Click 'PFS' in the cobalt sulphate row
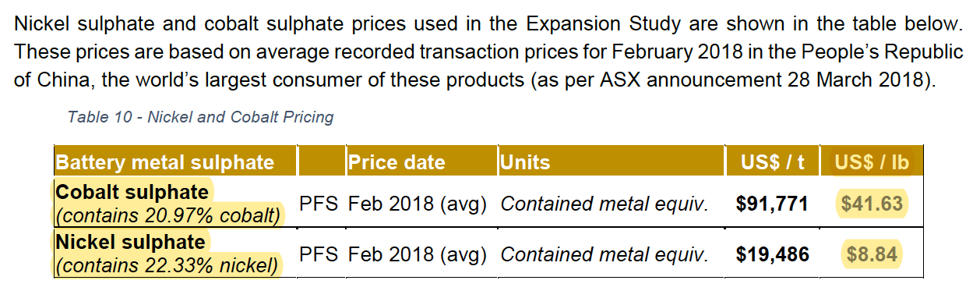The width and height of the screenshot is (980, 291). pos(319,204)
